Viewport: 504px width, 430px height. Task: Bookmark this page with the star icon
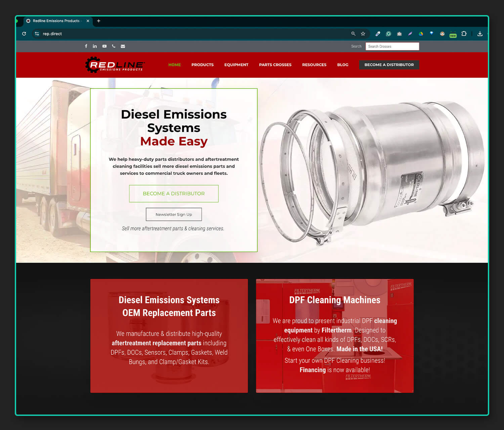click(x=363, y=34)
